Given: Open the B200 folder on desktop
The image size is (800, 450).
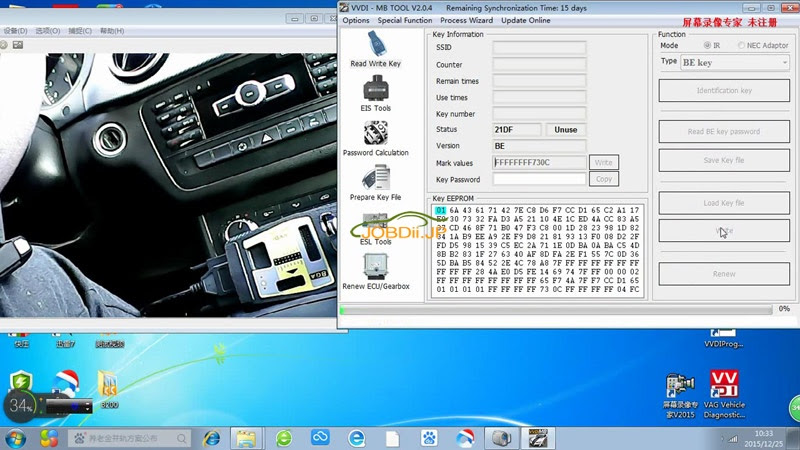Looking at the screenshot, I should (109, 390).
